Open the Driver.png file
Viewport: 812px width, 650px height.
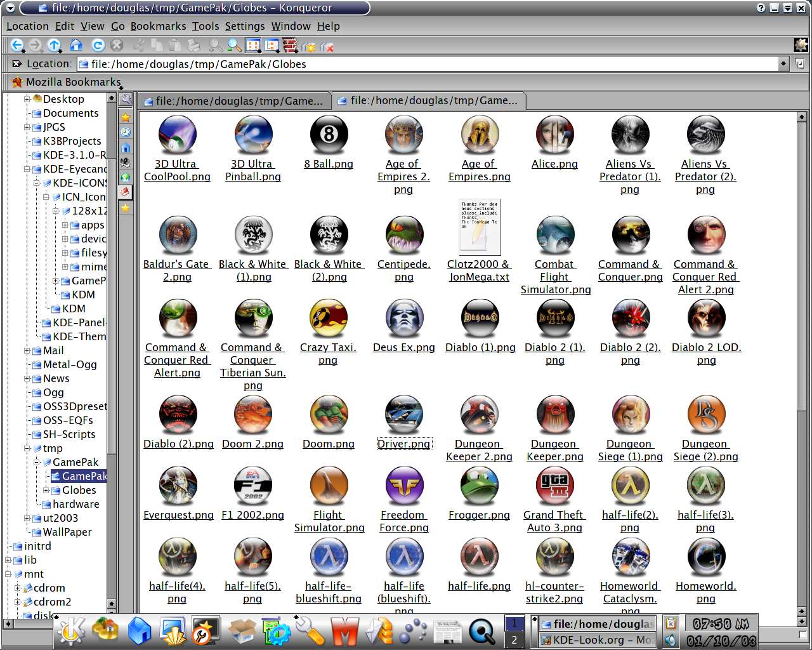coord(404,444)
